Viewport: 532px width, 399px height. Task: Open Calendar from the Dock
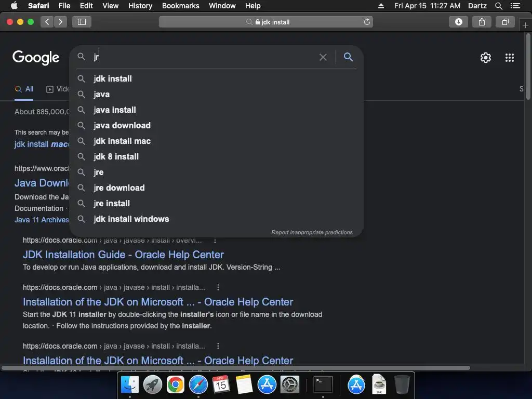221,385
